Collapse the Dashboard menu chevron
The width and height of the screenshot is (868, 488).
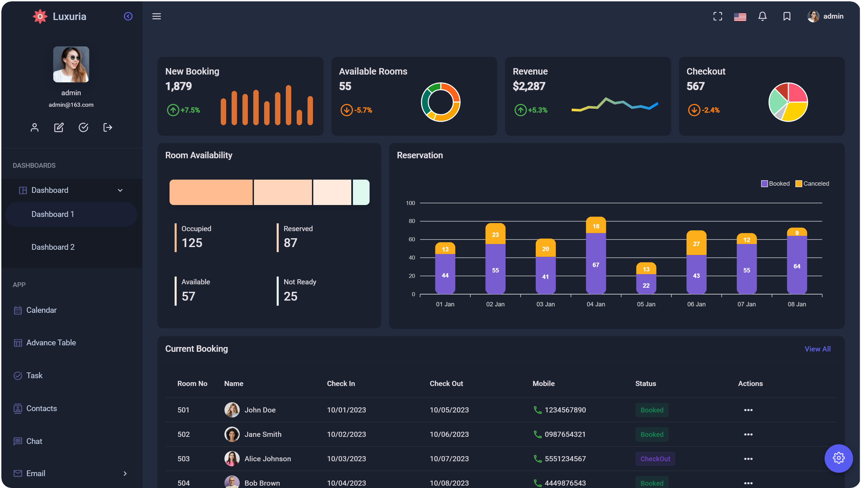tap(120, 190)
